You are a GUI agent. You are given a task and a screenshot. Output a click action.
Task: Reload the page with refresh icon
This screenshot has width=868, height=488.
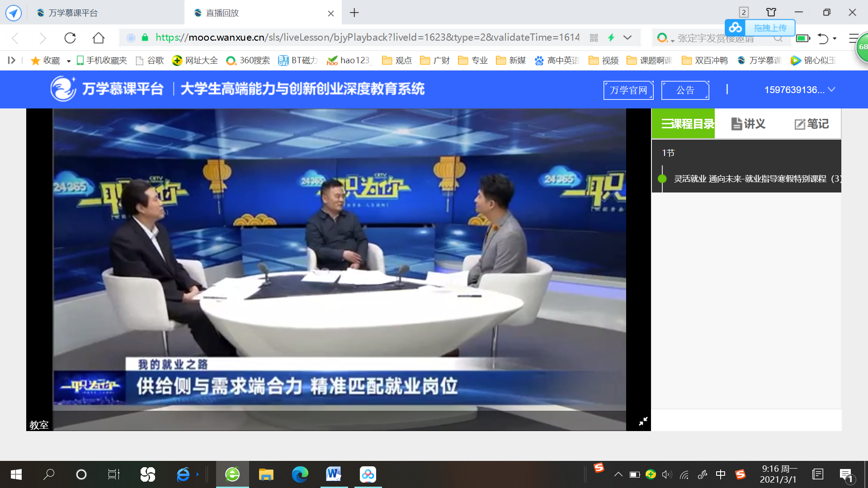(70, 38)
